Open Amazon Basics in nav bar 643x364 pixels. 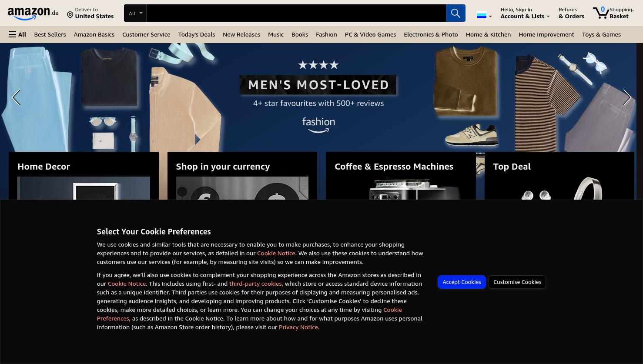click(94, 34)
